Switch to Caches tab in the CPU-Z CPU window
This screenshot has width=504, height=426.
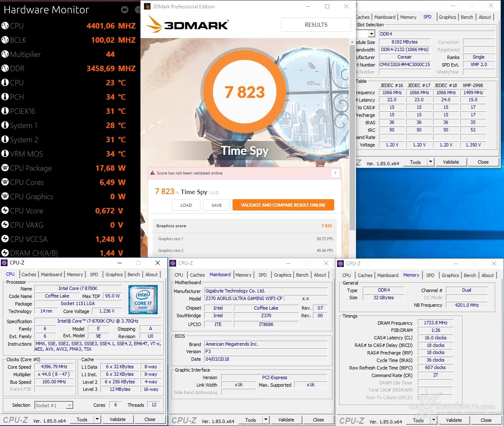[28, 275]
